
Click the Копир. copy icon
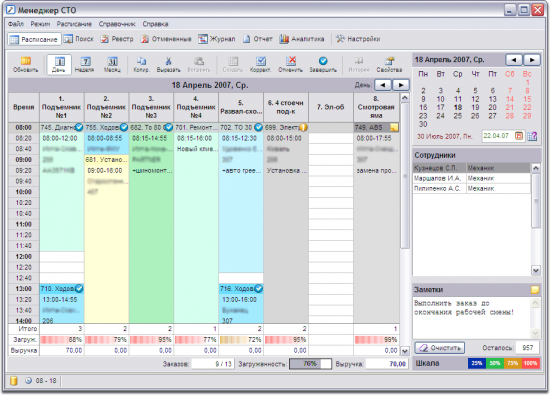(141, 65)
